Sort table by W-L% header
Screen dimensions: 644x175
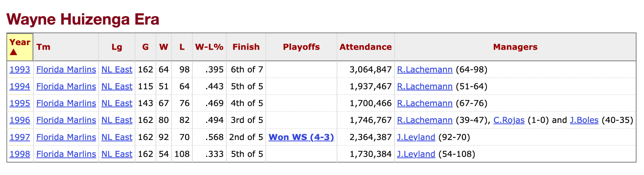click(x=209, y=47)
